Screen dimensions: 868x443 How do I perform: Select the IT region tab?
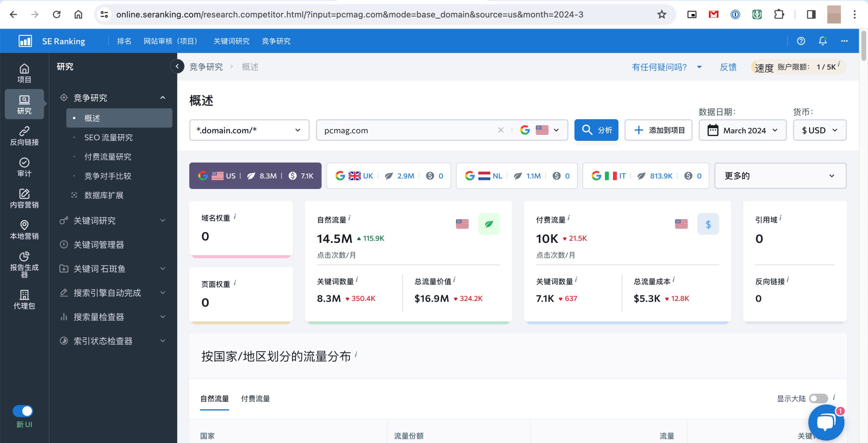click(x=646, y=176)
